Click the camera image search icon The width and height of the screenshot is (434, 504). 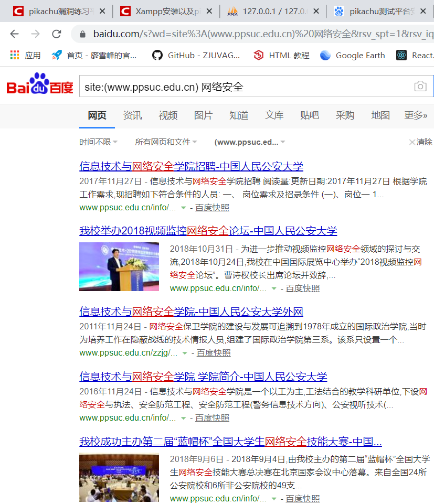(x=420, y=86)
